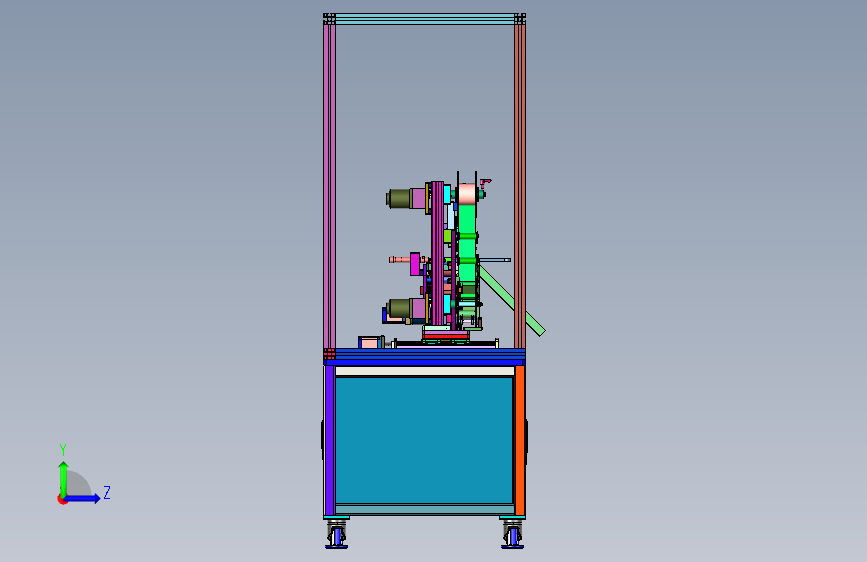Click the blue Z axis arrow of the triad
Viewport: 867px width, 562px height.
click(83, 498)
